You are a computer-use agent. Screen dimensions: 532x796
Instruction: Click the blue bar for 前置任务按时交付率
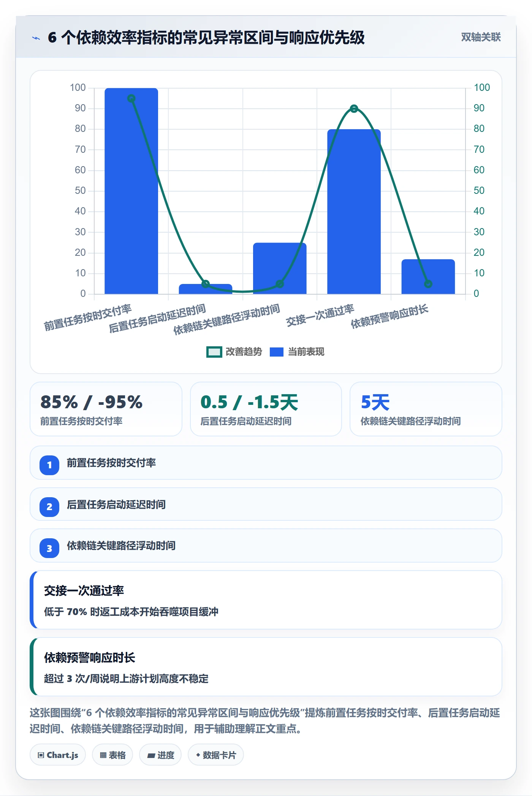[131, 191]
